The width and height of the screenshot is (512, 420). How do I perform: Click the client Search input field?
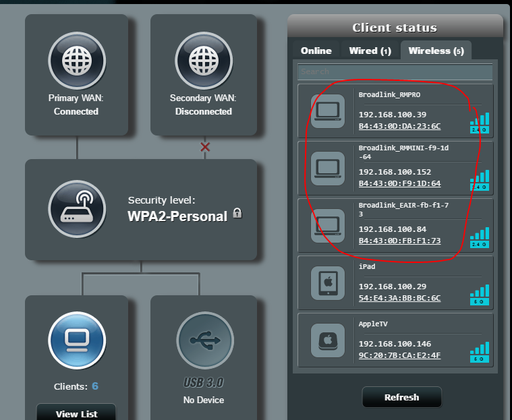click(395, 71)
